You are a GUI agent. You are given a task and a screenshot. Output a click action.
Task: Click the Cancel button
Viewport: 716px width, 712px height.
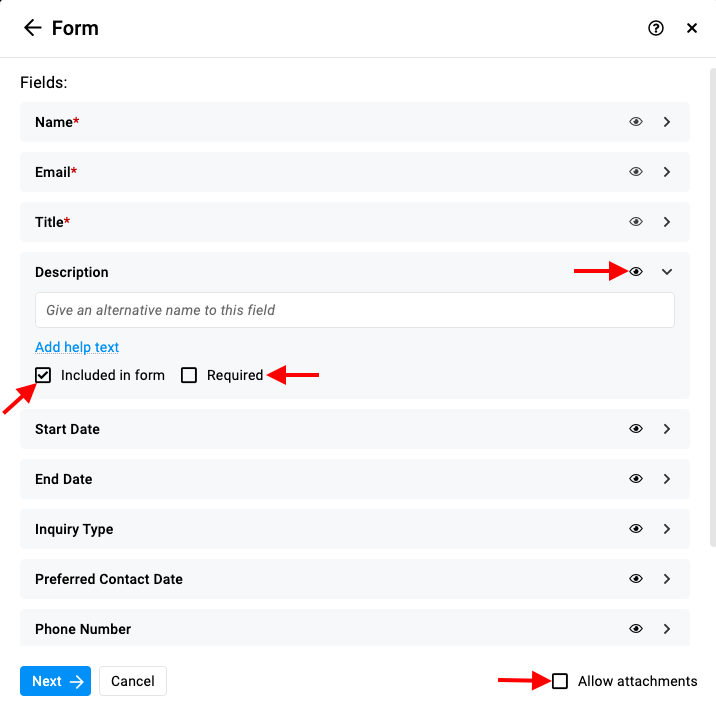click(133, 681)
